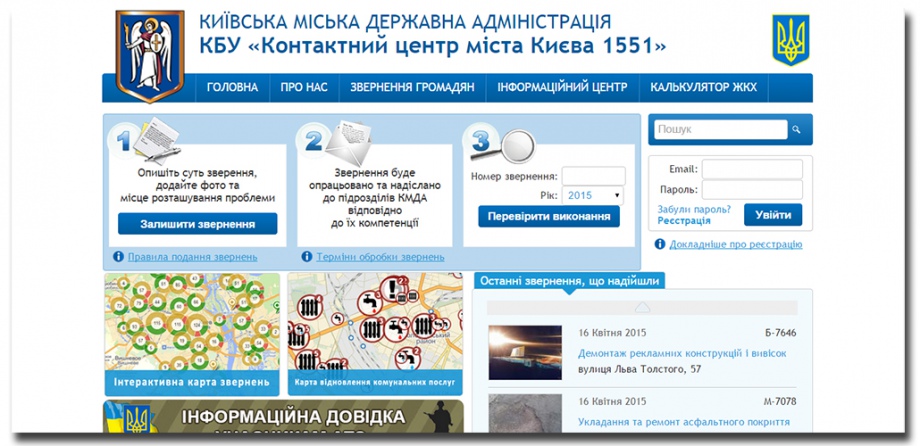Viewport: 920px width, 446px height.
Task: Open Укладання та ремонт асфальтного покриття link
Action: pos(684,421)
